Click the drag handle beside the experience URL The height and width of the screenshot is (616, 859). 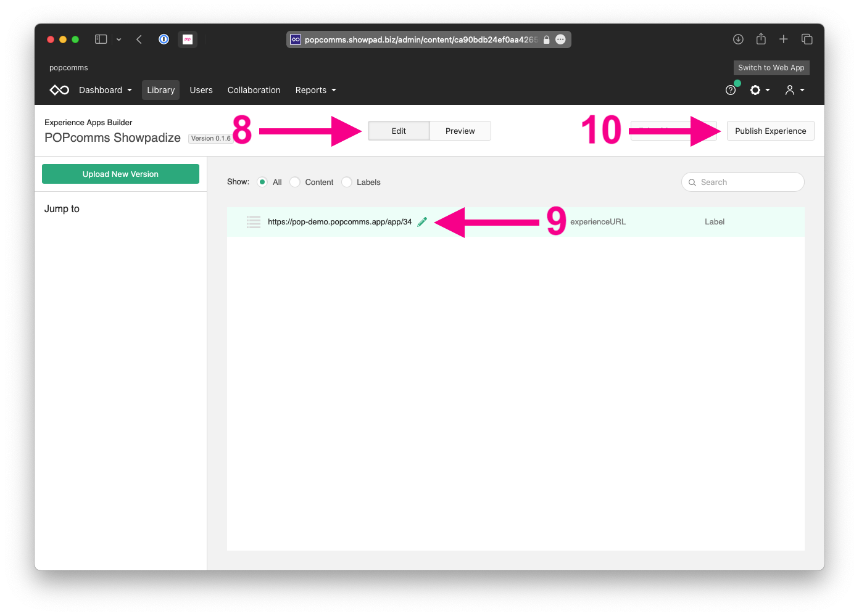[x=254, y=221]
